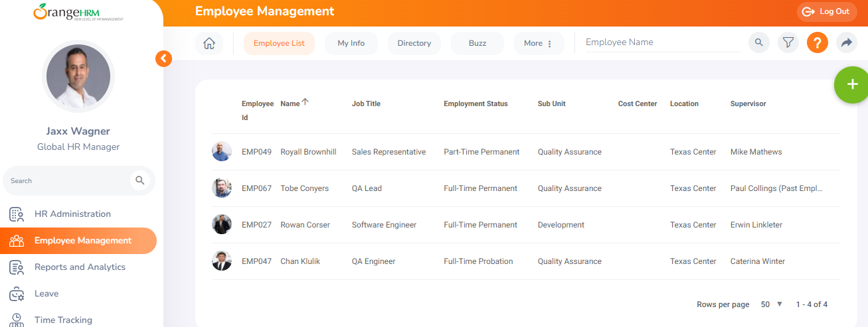This screenshot has height=327, width=868.
Task: Click the employee search magnifier icon
Action: coord(758,43)
